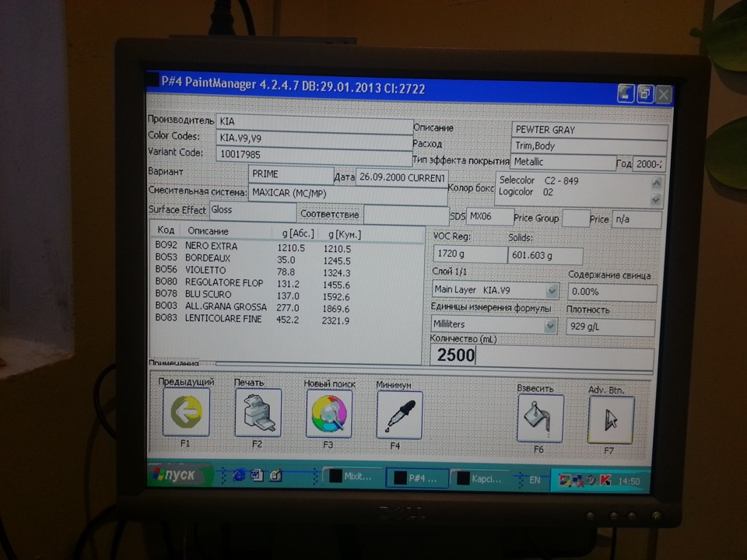Click the Расход field Trim,Body

pos(589,146)
